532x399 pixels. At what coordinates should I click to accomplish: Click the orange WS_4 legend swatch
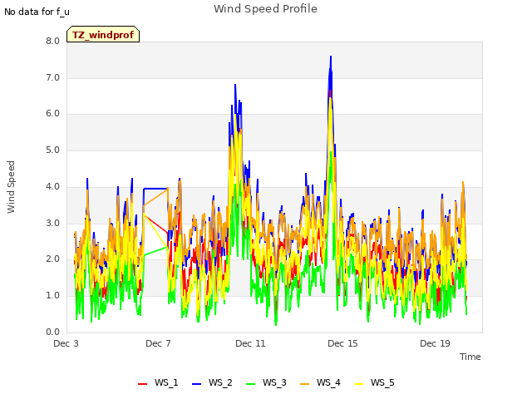(305, 384)
